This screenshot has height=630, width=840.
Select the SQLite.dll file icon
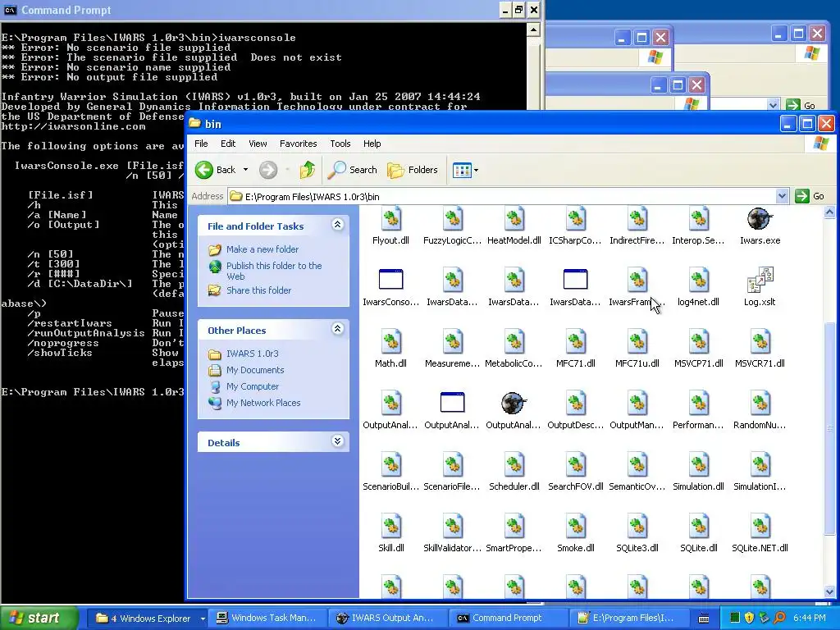click(698, 526)
